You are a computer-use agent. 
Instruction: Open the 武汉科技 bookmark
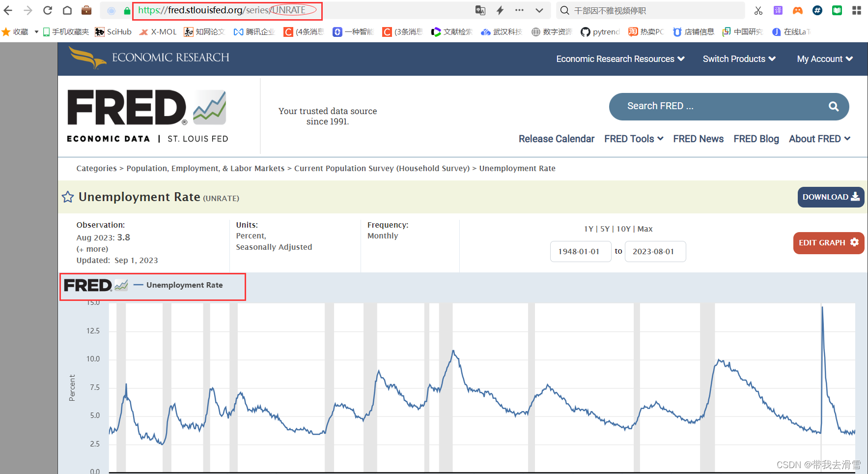[x=502, y=32]
